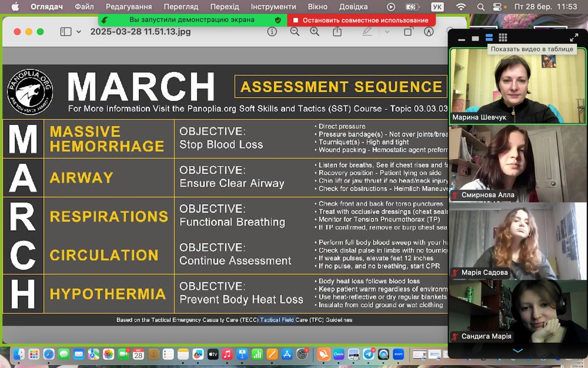
Task: Open the now-playing menu bar icon
Action: [x=391, y=6]
